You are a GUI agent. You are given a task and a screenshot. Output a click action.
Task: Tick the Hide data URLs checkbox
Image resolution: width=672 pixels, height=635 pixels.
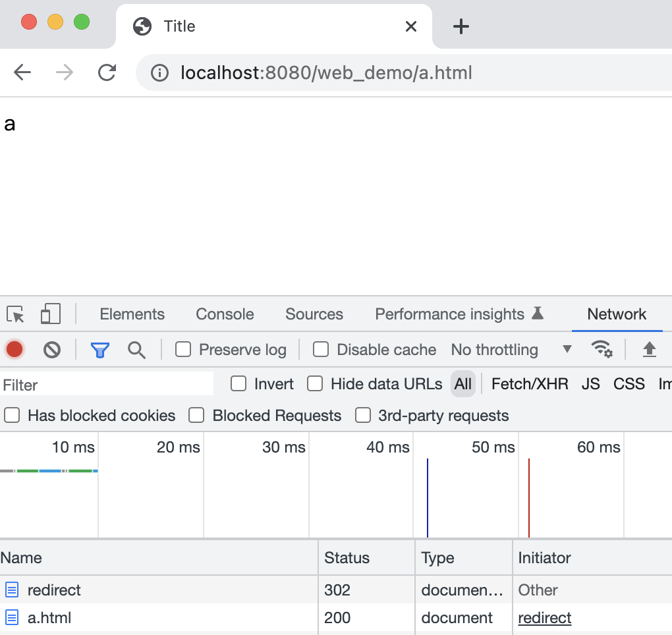tap(316, 384)
